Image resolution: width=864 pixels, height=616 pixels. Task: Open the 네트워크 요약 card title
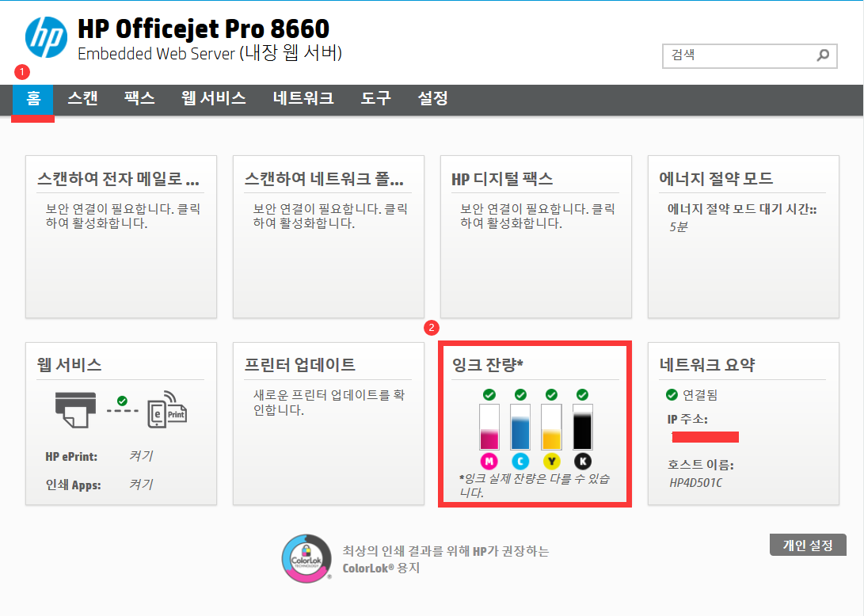coord(707,365)
